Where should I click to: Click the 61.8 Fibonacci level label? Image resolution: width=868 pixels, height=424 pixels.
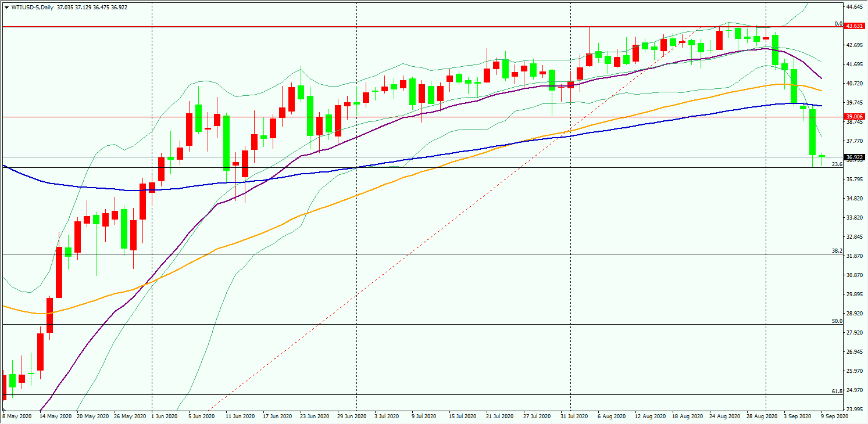[x=837, y=391]
